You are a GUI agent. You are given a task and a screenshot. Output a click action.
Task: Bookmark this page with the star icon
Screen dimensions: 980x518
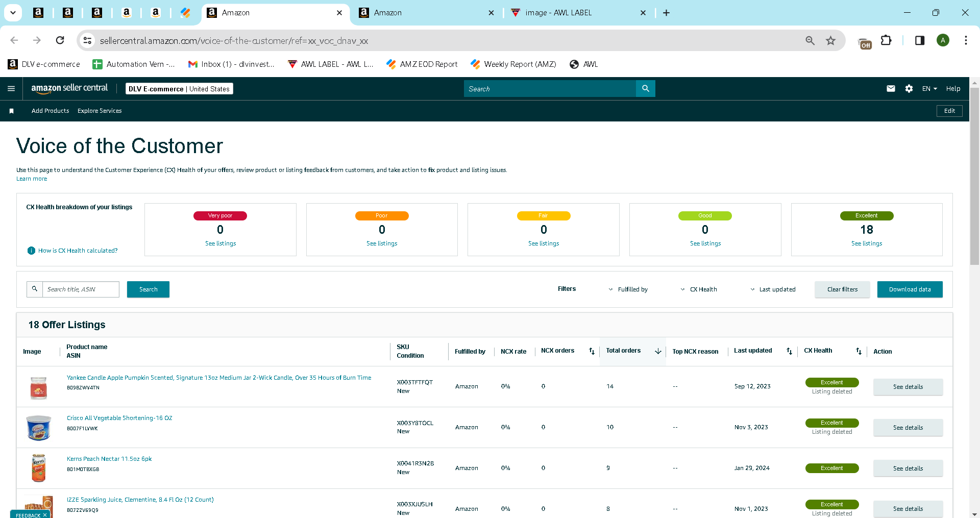click(831, 40)
